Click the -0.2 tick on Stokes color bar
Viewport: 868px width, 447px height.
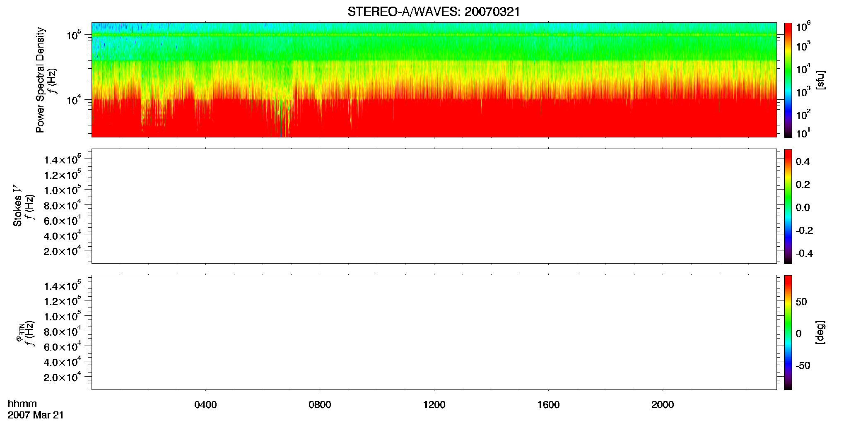coord(804,231)
